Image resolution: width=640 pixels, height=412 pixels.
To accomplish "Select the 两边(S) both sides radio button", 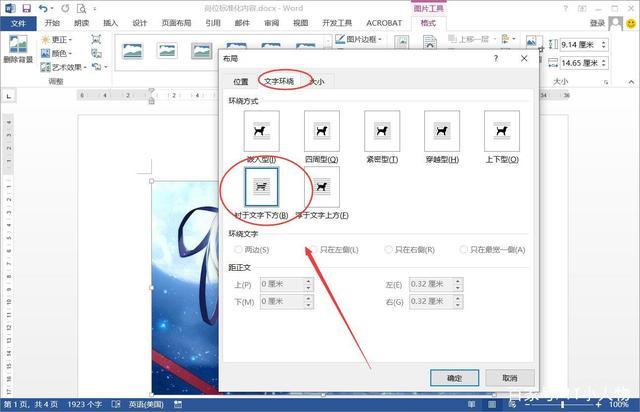I will point(238,249).
